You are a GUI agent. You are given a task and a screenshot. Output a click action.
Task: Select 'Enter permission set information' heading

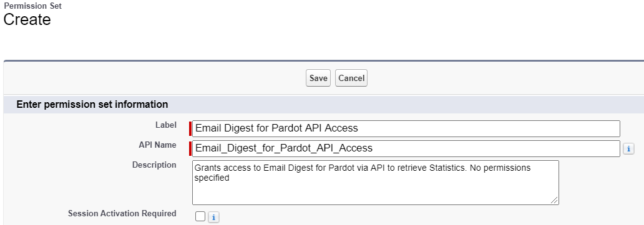(x=92, y=104)
